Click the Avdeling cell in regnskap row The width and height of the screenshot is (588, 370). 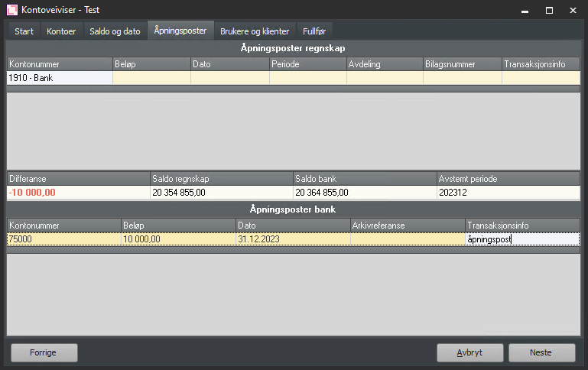point(384,78)
